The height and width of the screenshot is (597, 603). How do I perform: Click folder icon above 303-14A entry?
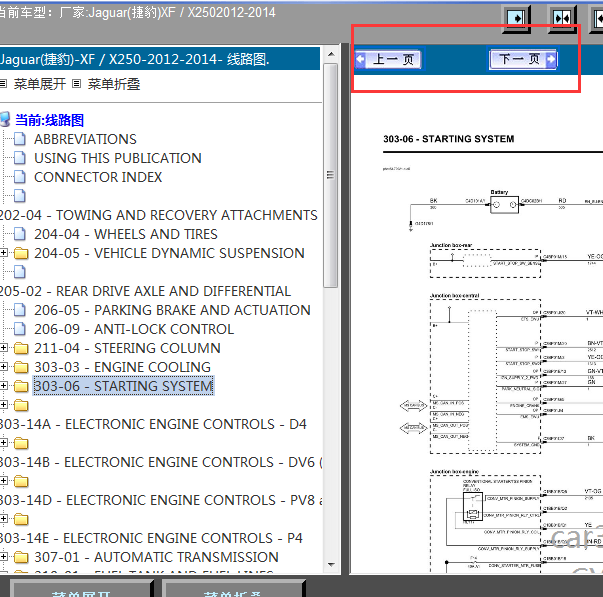click(21, 405)
